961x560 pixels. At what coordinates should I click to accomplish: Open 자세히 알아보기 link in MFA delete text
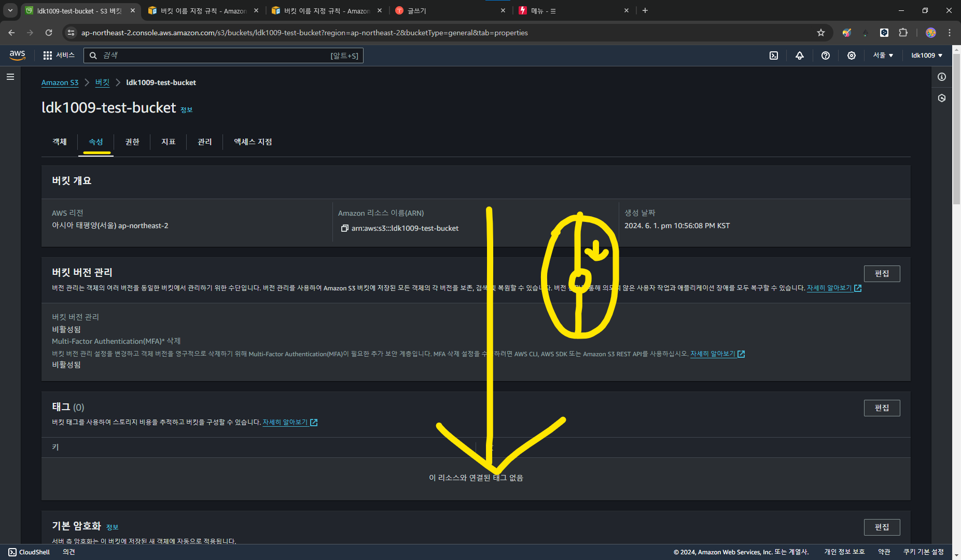click(x=717, y=354)
